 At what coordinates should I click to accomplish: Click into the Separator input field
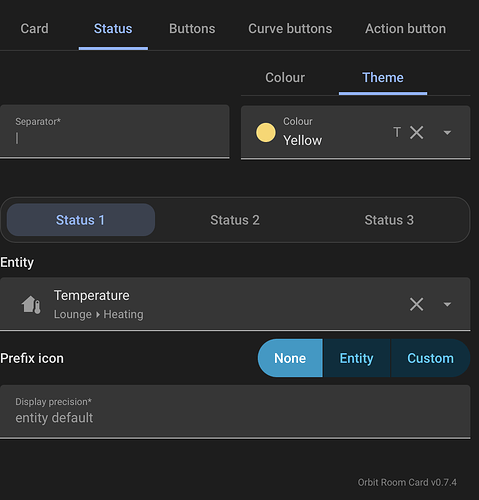click(x=115, y=132)
